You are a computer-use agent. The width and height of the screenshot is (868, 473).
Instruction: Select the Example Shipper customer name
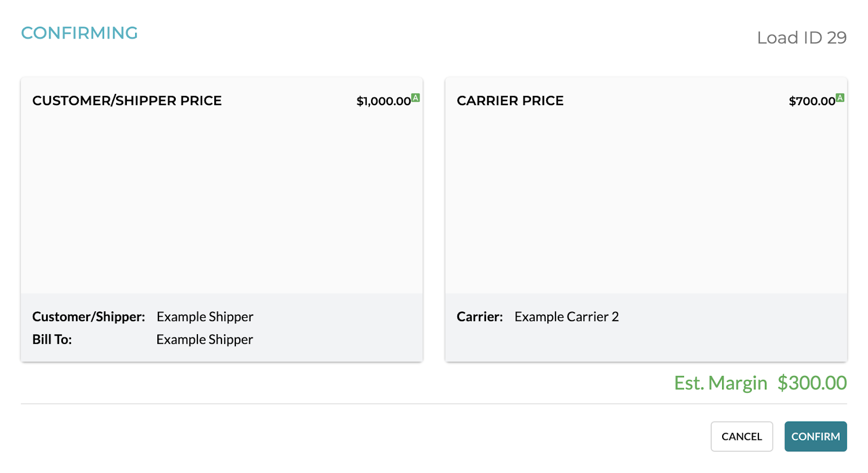tap(205, 316)
